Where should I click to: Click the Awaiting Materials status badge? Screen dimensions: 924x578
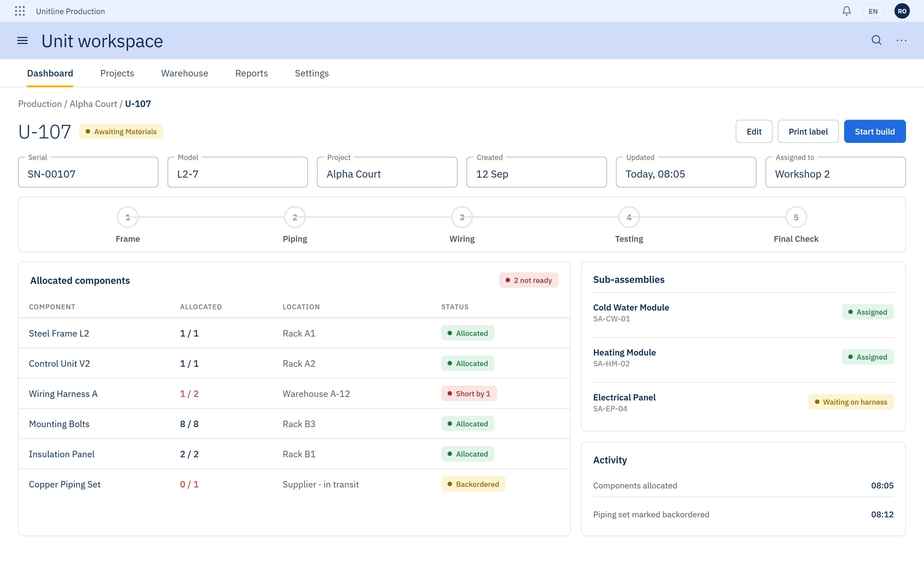121,132
